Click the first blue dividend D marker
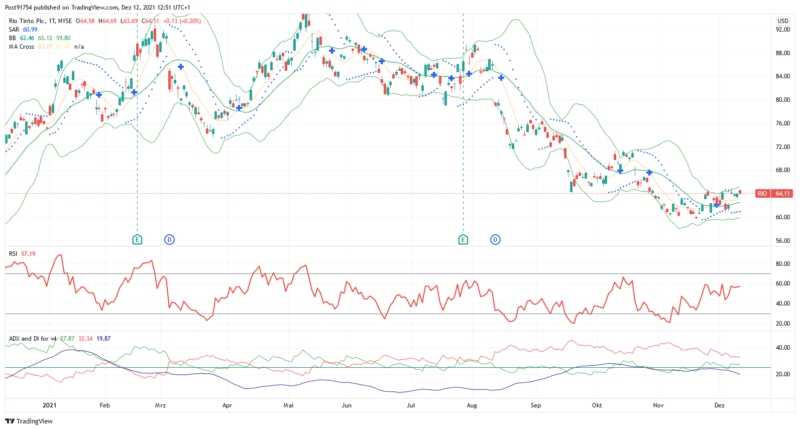Screen dimensions: 800x430 click(x=169, y=240)
